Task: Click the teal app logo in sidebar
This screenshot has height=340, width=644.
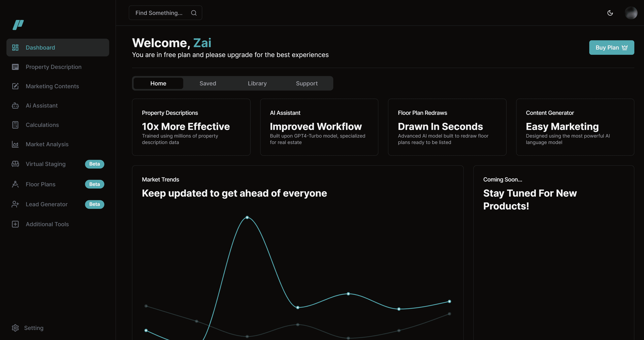Action: point(18,25)
